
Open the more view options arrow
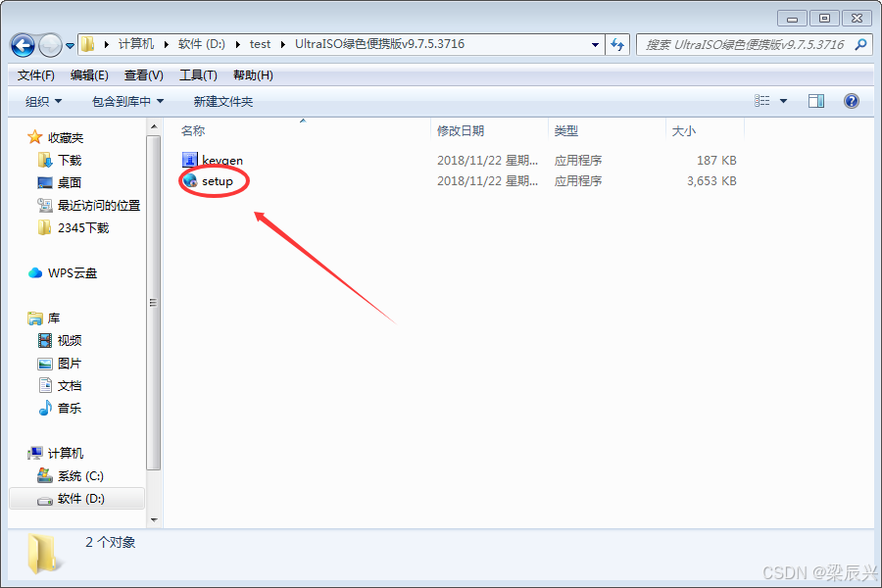pyautogui.click(x=783, y=101)
